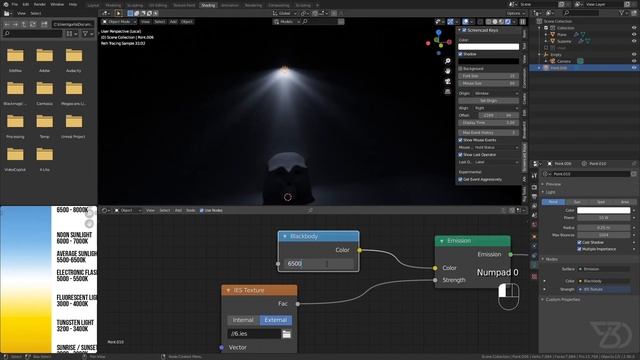Open the Render menu
Image resolution: width=640 pixels, height=360 pixels.
point(40,4)
